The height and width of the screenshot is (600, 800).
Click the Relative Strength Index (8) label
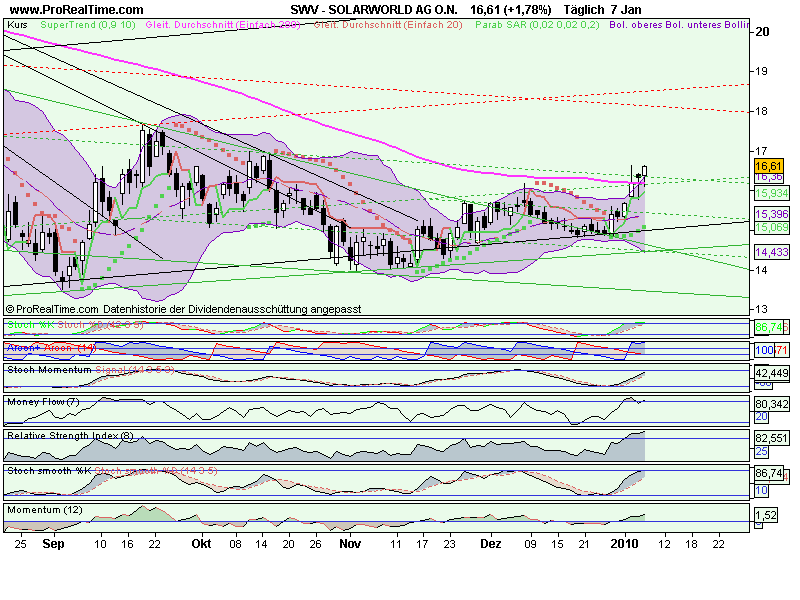click(x=70, y=435)
